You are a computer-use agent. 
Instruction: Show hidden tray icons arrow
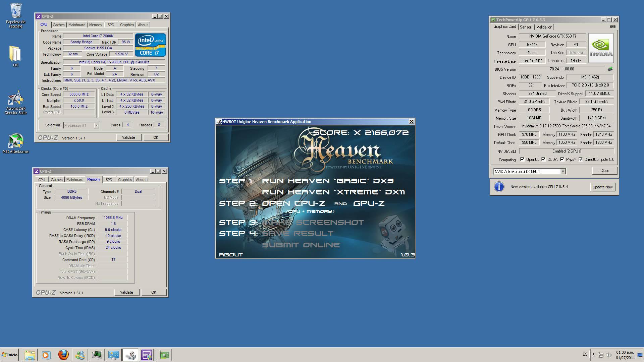593,355
